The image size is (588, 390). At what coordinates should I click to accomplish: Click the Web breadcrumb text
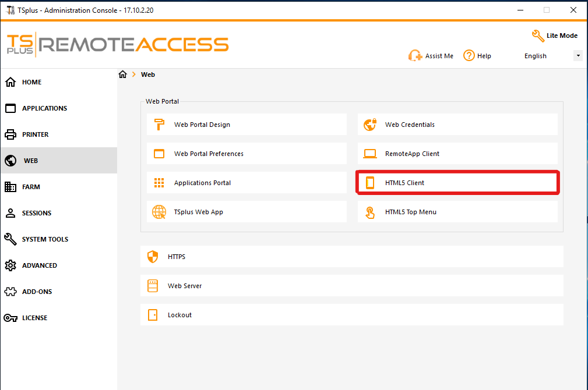[x=148, y=75]
